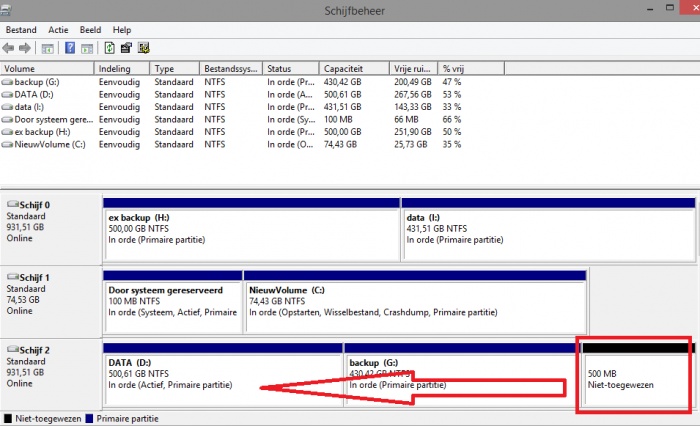Select the DATA (D:) volume name
This screenshot has width=700, height=426.
[34, 95]
